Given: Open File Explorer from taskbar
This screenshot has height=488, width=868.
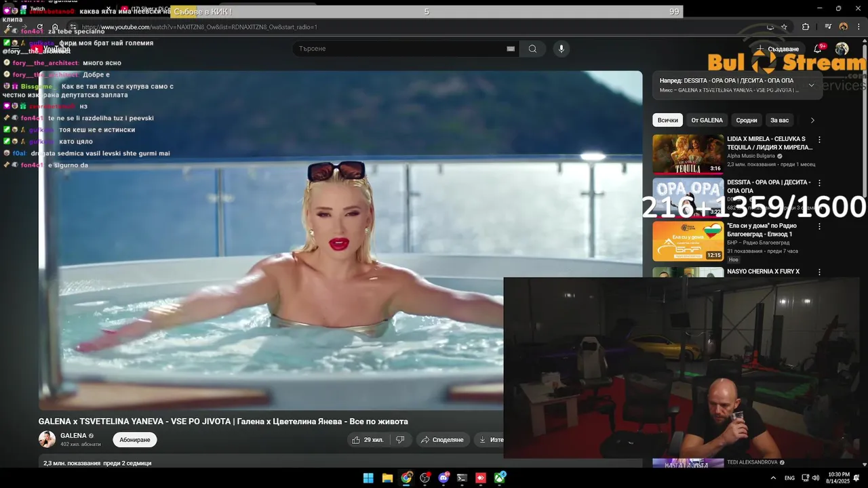Looking at the screenshot, I should [387, 478].
